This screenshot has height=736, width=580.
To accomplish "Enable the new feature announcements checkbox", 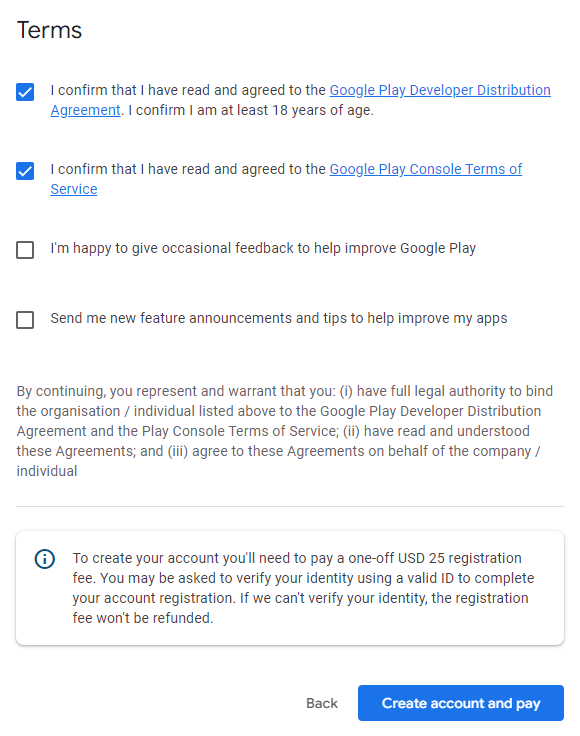I will coord(25,320).
